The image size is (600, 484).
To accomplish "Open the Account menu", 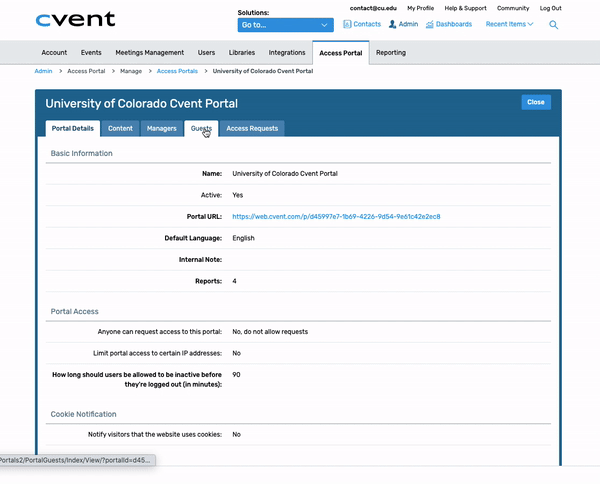I will (54, 52).
